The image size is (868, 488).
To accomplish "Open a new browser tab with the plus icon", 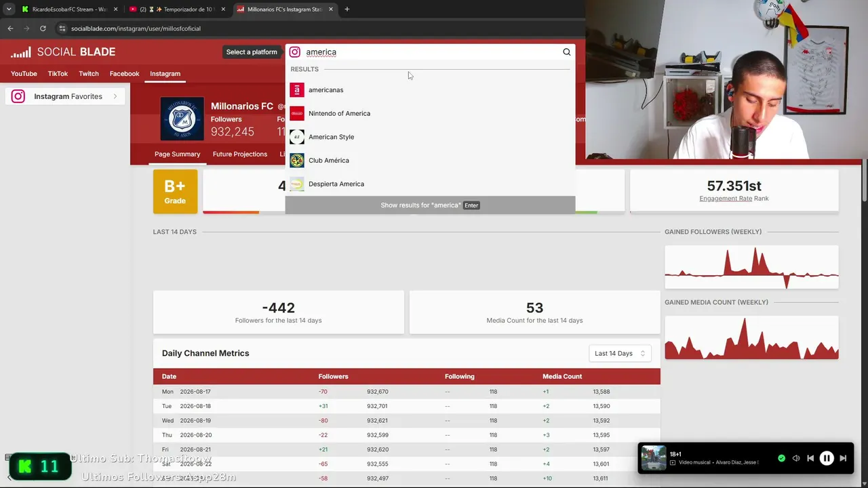I will tap(347, 9).
